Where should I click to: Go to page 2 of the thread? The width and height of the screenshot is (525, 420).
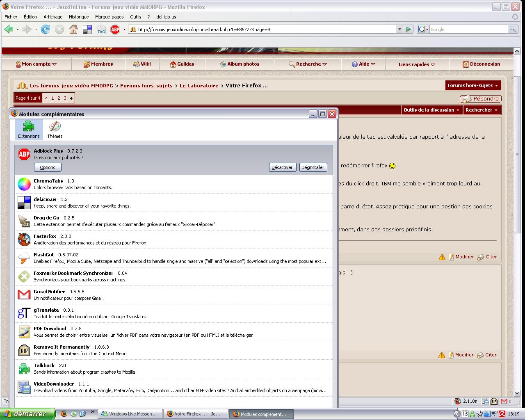[59, 98]
